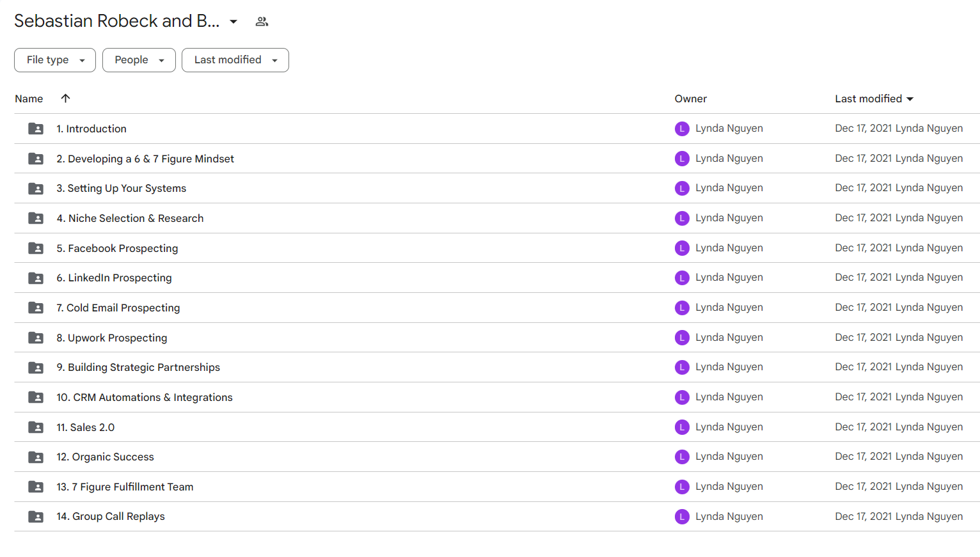
Task: Click folder icon for 4. Niche Selection & Research
Action: tap(36, 218)
